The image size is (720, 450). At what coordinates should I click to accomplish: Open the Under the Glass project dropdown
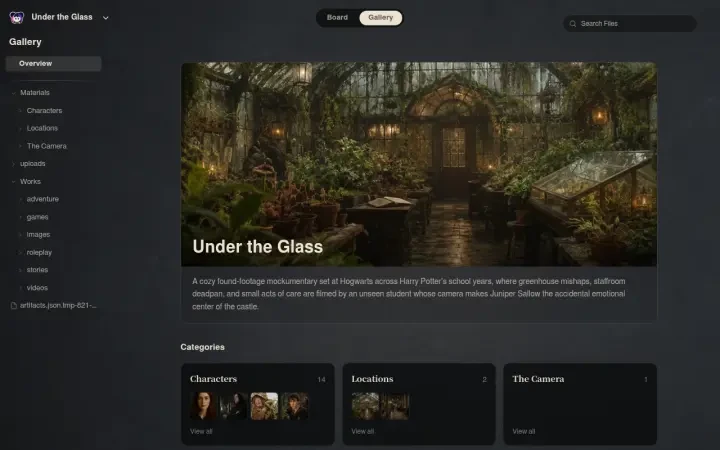pos(106,18)
